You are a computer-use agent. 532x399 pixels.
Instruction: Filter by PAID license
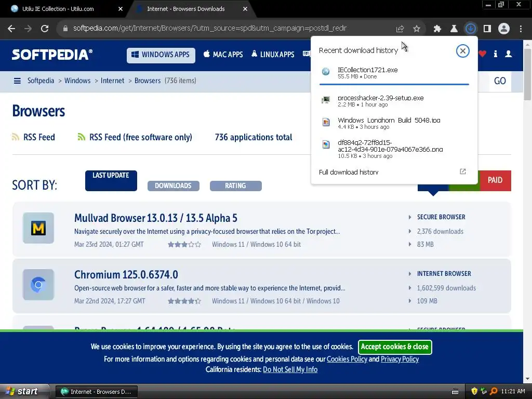[x=495, y=180]
